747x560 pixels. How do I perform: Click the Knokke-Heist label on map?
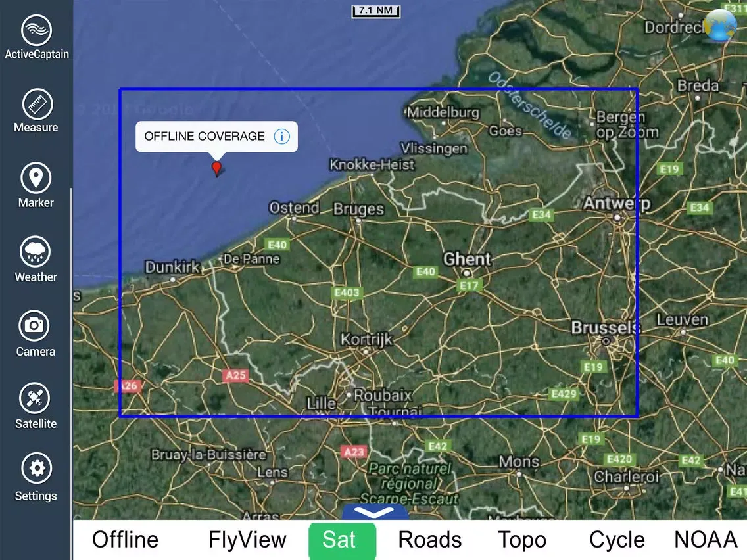[x=372, y=165]
